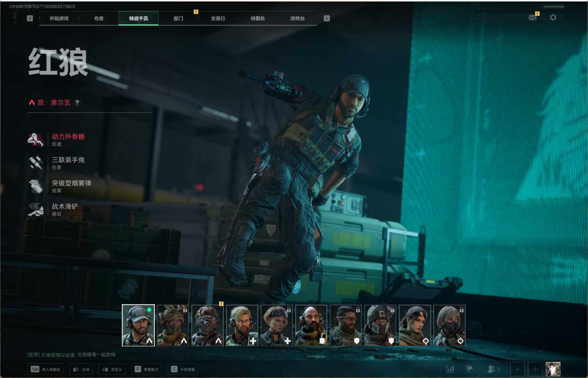
Task: Click the 动力外骨骼 skill icon
Action: 36,140
